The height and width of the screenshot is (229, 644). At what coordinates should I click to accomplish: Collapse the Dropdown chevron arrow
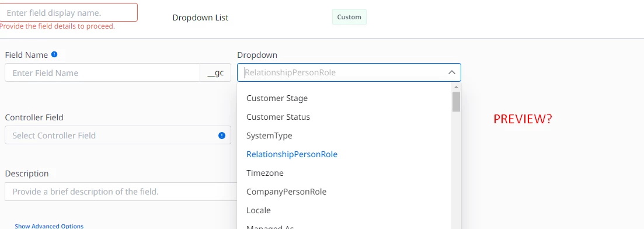tap(452, 72)
